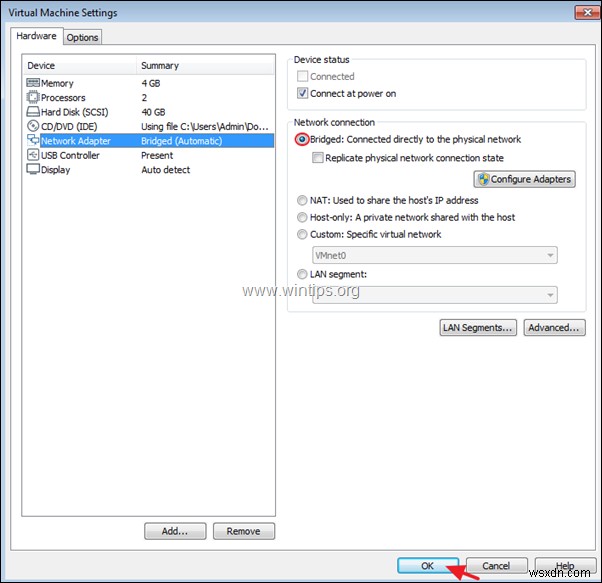Click the processors count value 2

(144, 97)
